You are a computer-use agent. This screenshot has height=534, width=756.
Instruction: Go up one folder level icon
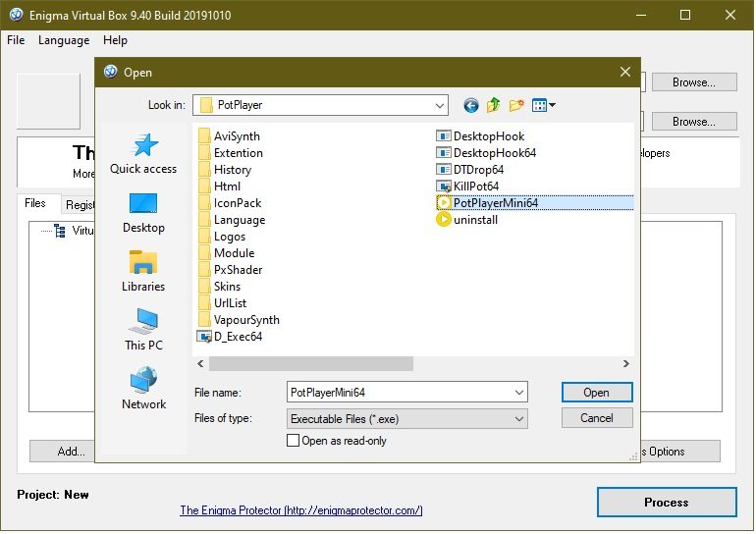[x=493, y=105]
